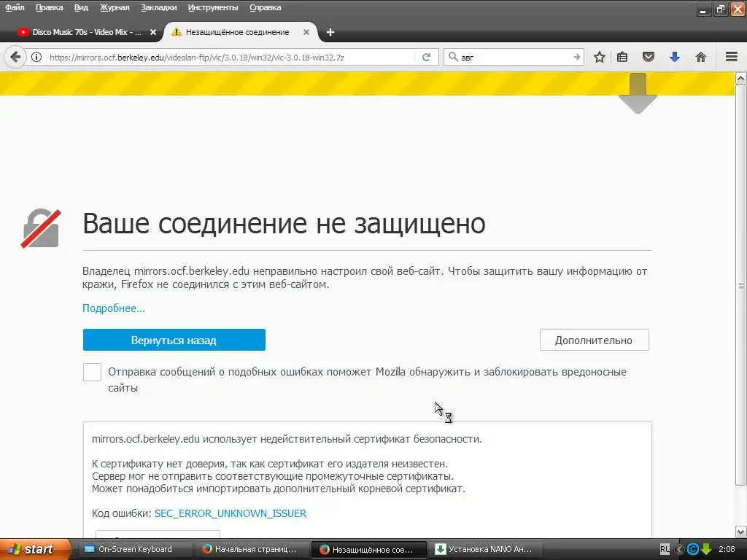
Task: Click the Вернуться назад button
Action: (174, 340)
